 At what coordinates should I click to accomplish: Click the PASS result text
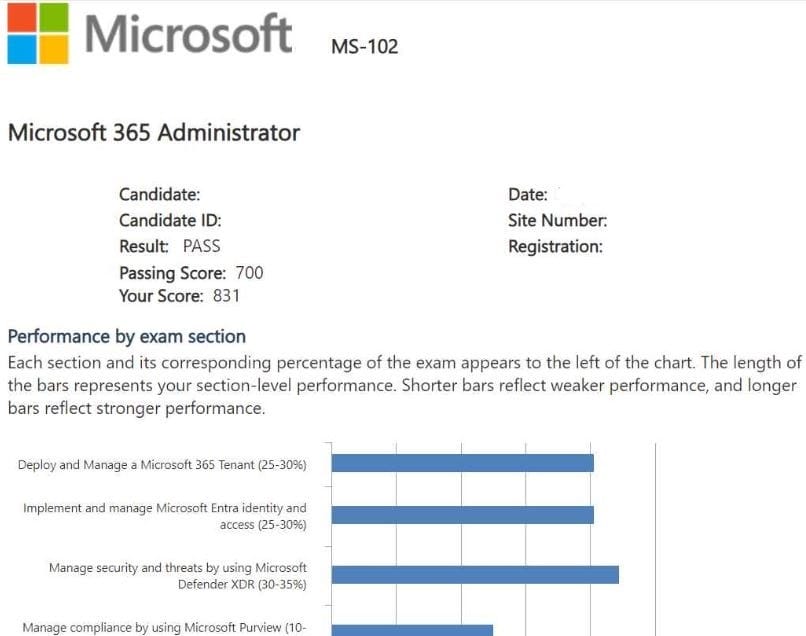tap(201, 246)
